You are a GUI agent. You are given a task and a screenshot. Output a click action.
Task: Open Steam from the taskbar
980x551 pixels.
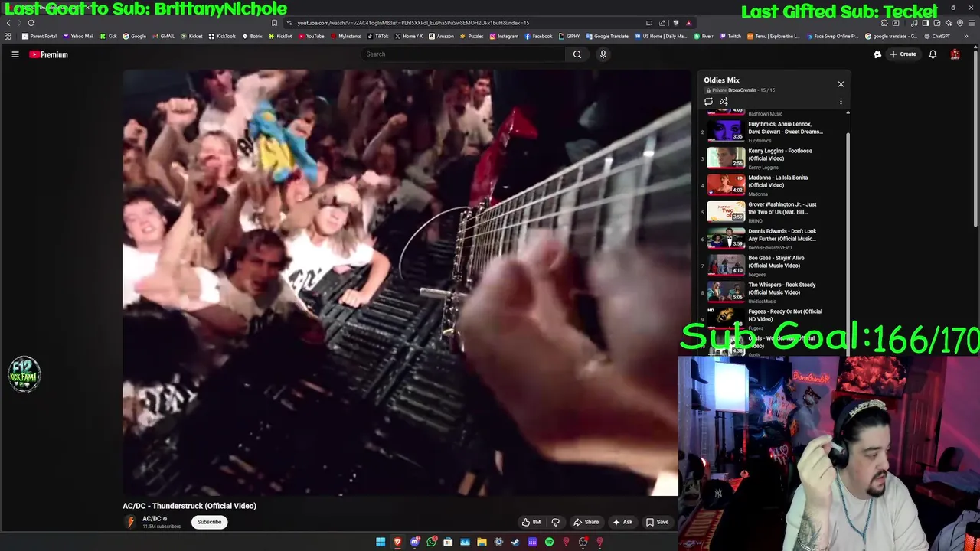pyautogui.click(x=515, y=543)
